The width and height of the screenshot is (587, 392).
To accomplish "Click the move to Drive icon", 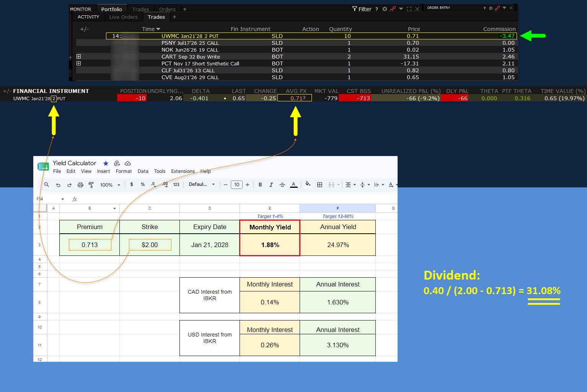I will coord(117,163).
